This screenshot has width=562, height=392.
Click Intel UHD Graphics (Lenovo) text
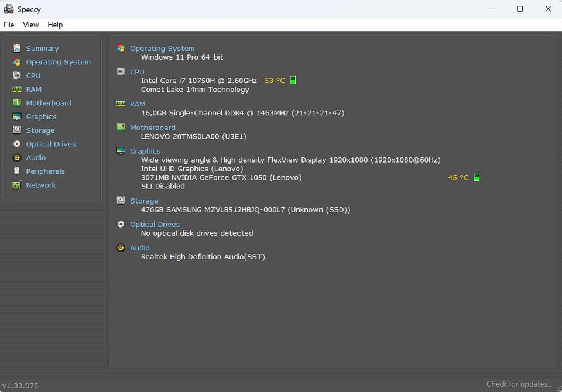click(192, 169)
